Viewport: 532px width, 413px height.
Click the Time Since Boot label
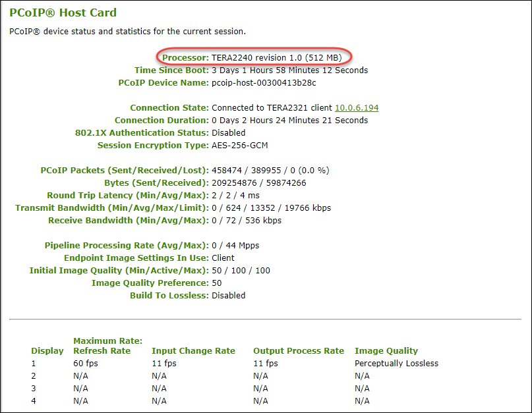171,70
